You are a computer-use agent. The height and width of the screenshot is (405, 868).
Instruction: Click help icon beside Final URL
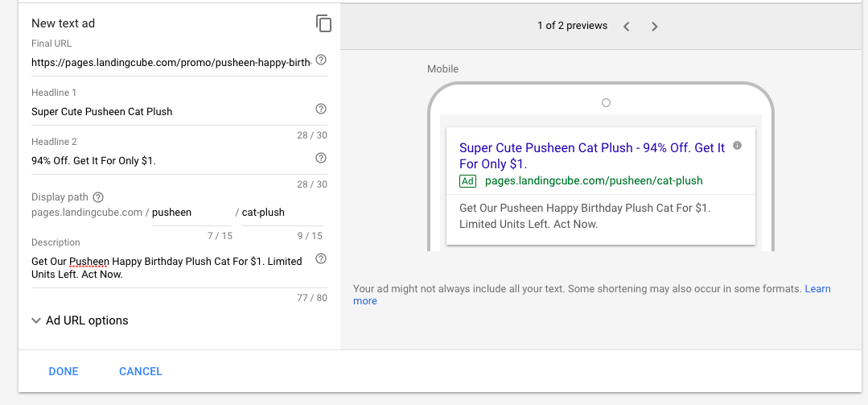pyautogui.click(x=321, y=60)
